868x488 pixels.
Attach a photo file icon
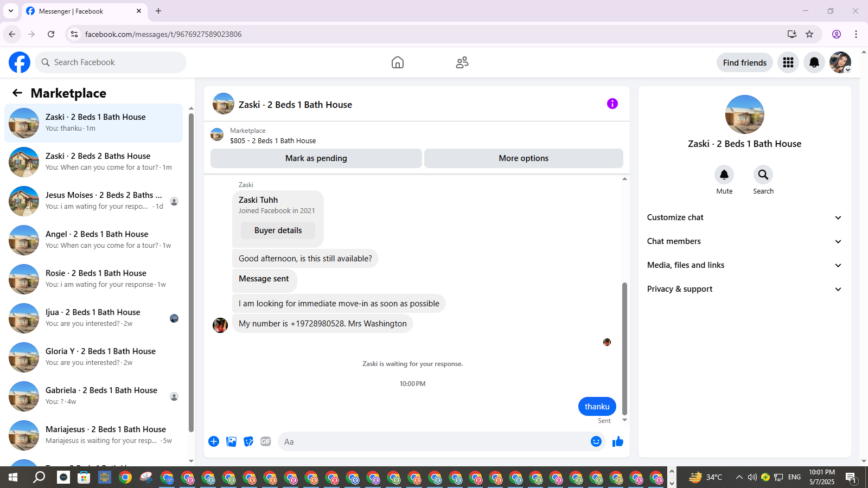pos(231,441)
